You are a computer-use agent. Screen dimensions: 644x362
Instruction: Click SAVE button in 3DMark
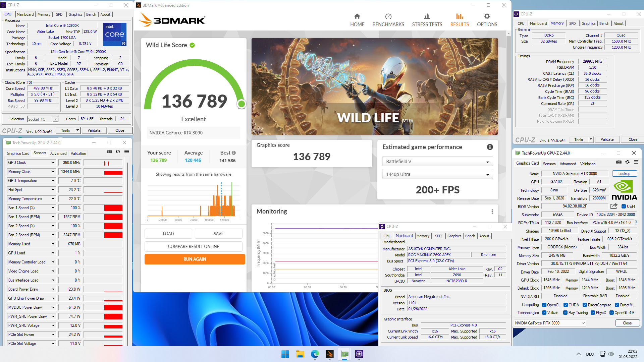pyautogui.click(x=218, y=234)
